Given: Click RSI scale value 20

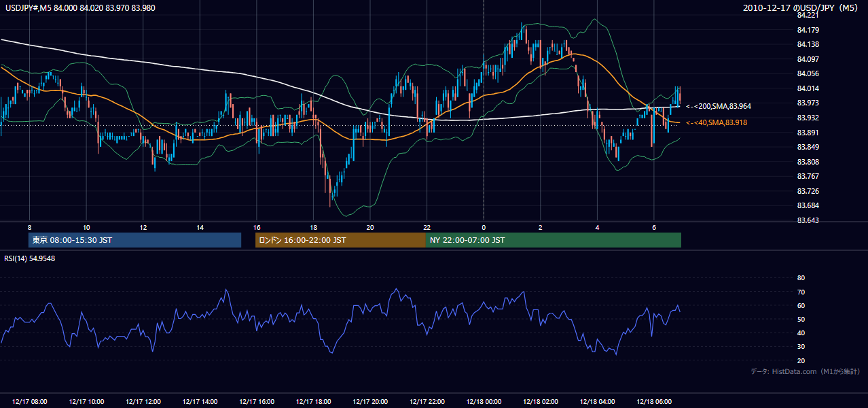Looking at the screenshot, I should pyautogui.click(x=801, y=360).
